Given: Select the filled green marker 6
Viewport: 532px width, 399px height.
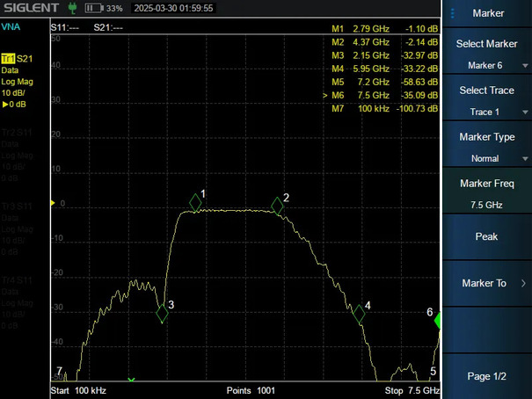Looking at the screenshot, I should tap(438, 321).
